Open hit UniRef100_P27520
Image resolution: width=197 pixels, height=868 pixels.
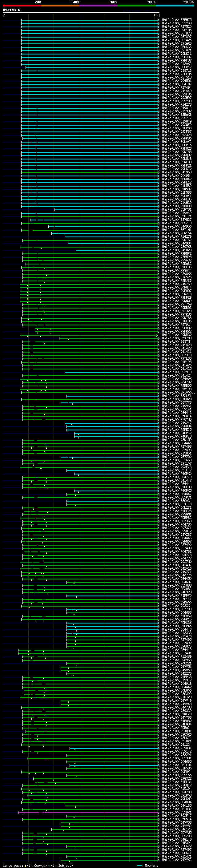point(177,26)
